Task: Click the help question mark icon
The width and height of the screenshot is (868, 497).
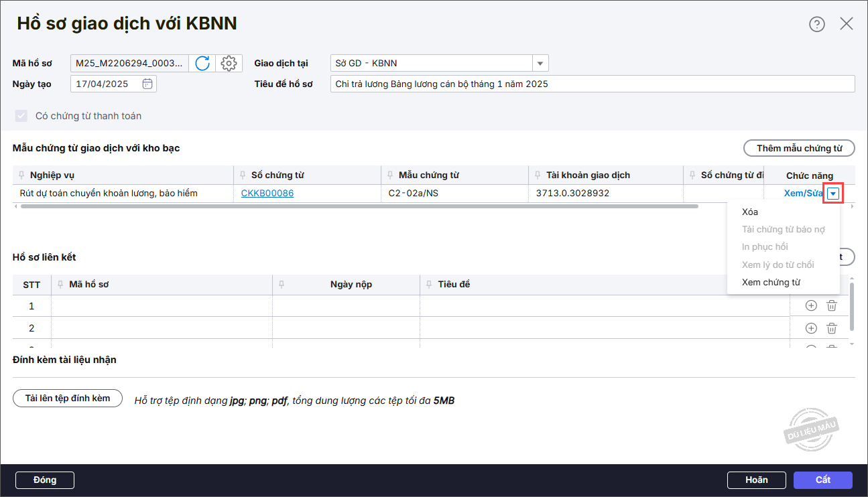Action: (x=816, y=24)
